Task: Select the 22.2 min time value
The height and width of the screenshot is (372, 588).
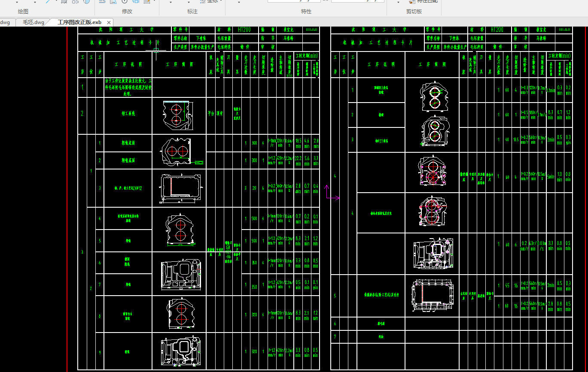Action: [x=298, y=160]
